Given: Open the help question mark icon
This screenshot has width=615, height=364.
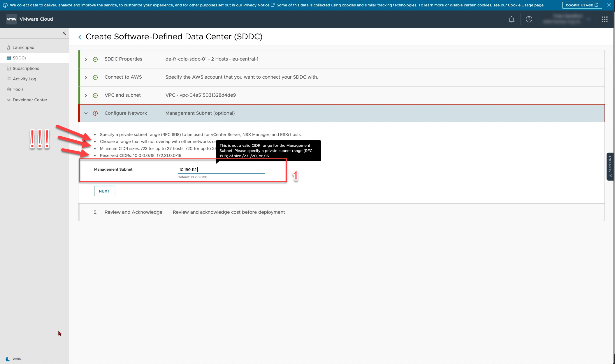Looking at the screenshot, I should [529, 19].
